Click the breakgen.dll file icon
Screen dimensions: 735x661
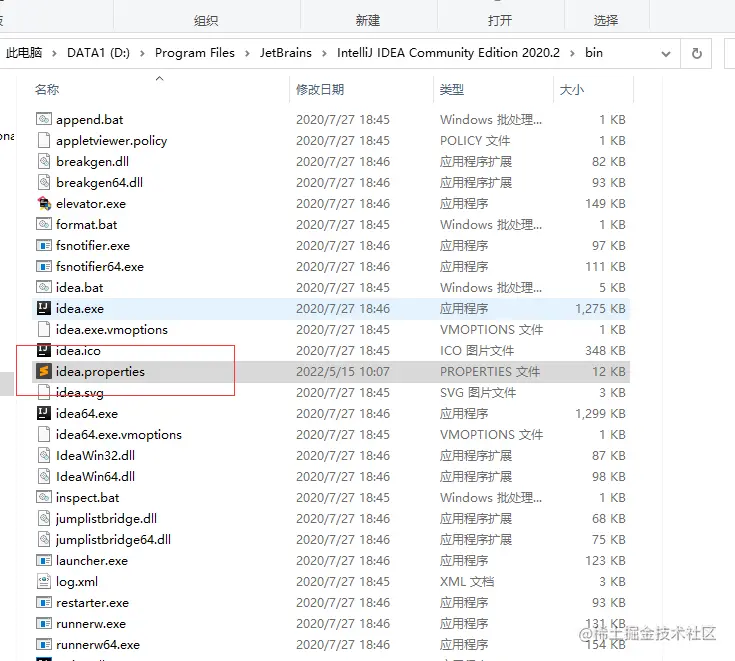click(x=44, y=161)
